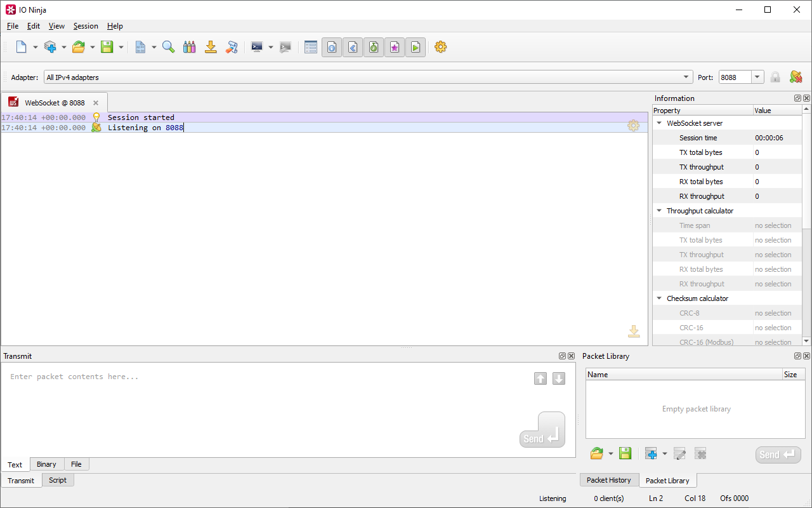
Task: Open the Adapter combo box
Action: (x=368, y=77)
